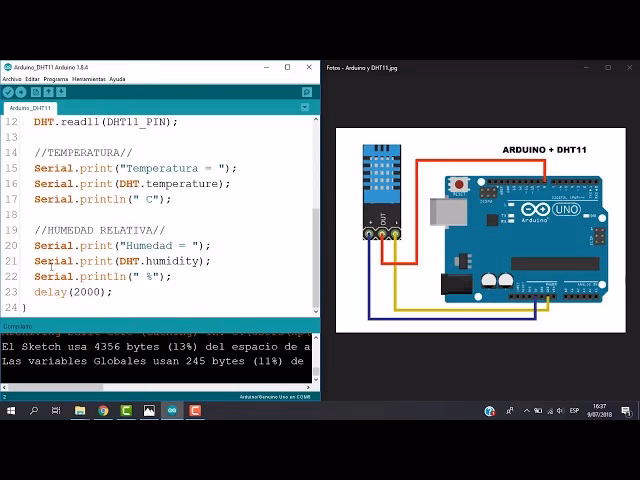Image resolution: width=640 pixels, height=480 pixels.
Task: Open a sketch with the Open icon
Action: click(48, 92)
